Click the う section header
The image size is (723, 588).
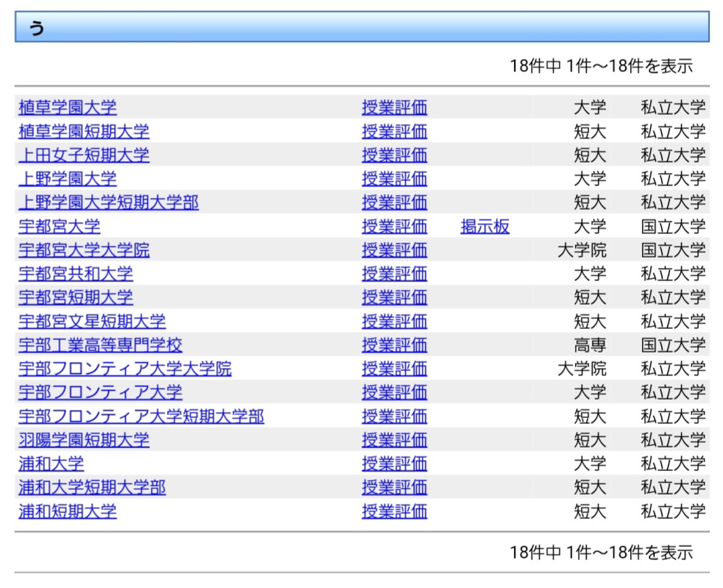(362, 26)
